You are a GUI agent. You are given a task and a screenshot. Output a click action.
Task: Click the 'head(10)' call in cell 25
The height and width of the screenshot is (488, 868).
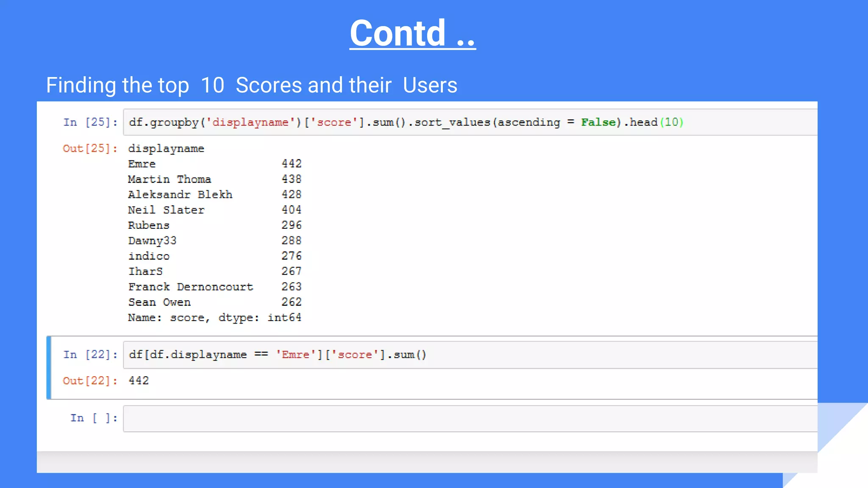657,122
